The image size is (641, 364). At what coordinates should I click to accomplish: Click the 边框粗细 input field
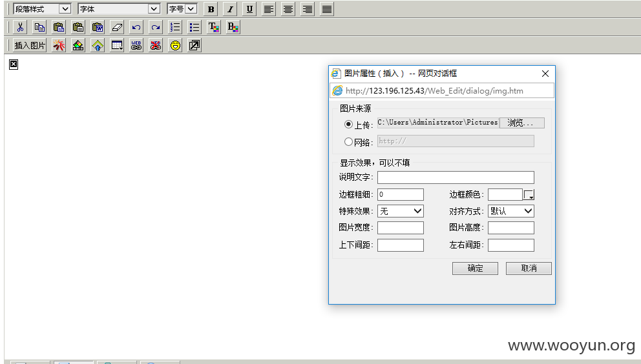[400, 194]
